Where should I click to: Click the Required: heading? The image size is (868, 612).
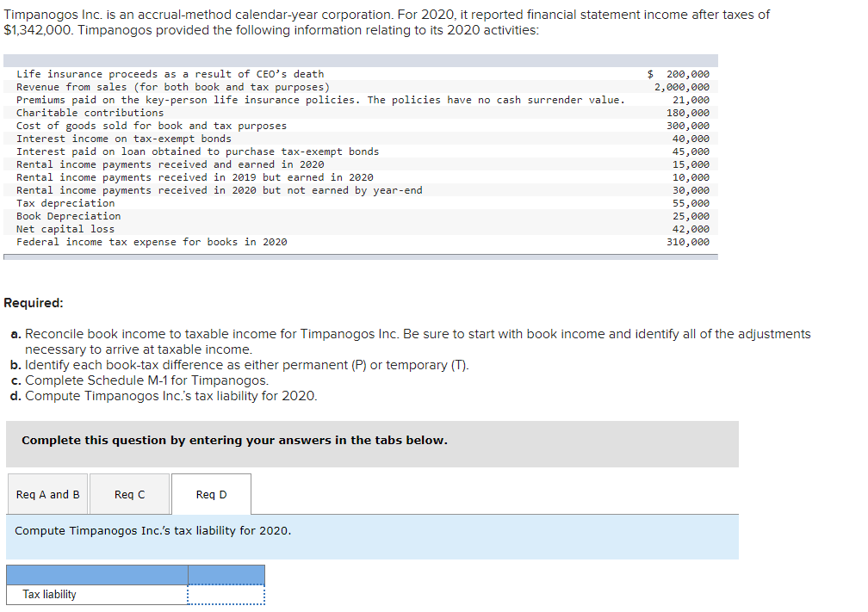[34, 303]
